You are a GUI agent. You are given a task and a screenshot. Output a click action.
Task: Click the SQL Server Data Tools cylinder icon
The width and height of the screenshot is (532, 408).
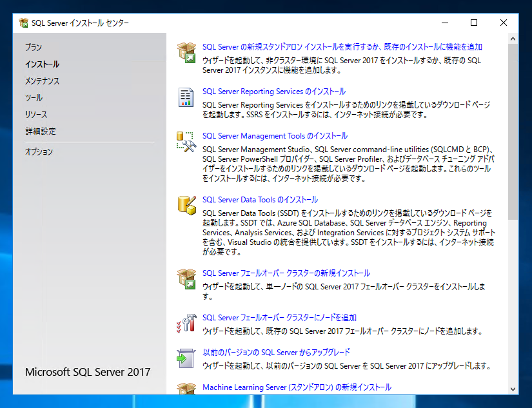pyautogui.click(x=186, y=205)
